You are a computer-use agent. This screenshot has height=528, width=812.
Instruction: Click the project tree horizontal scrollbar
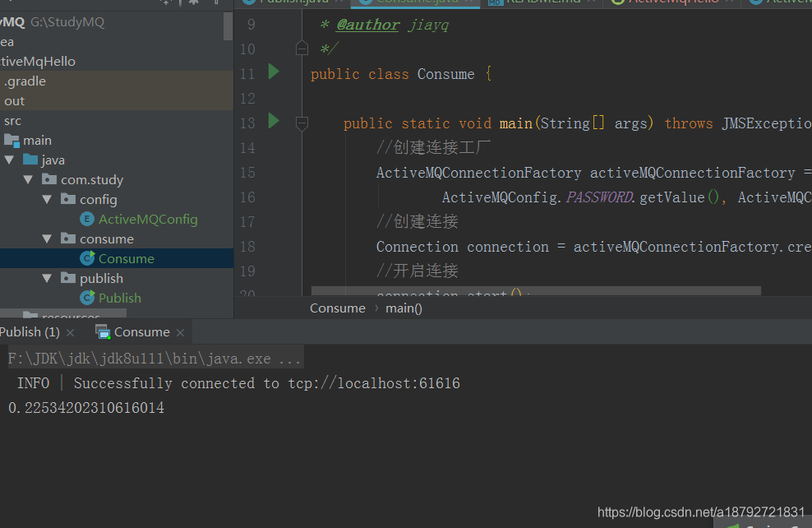(x=63, y=313)
